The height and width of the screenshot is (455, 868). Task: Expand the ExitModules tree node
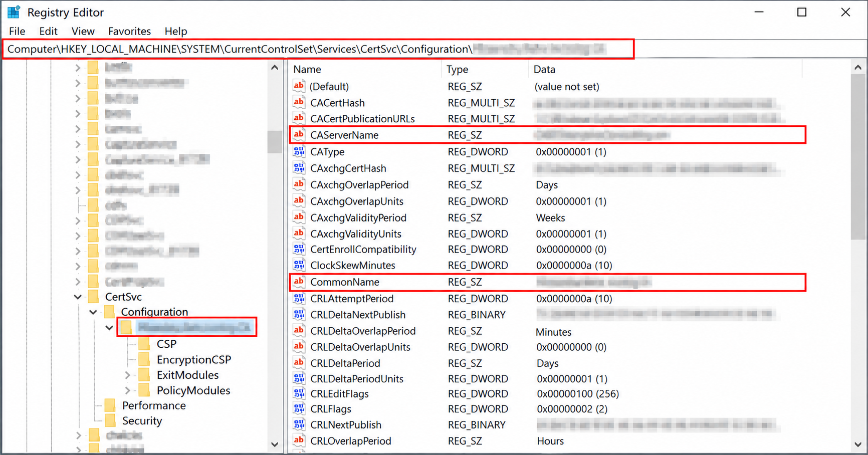point(128,375)
